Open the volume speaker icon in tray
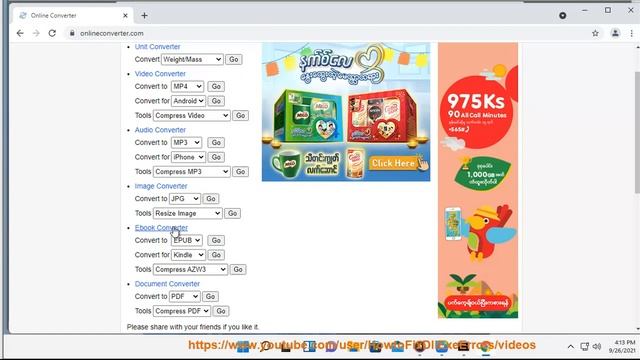640x360 pixels. point(597,347)
